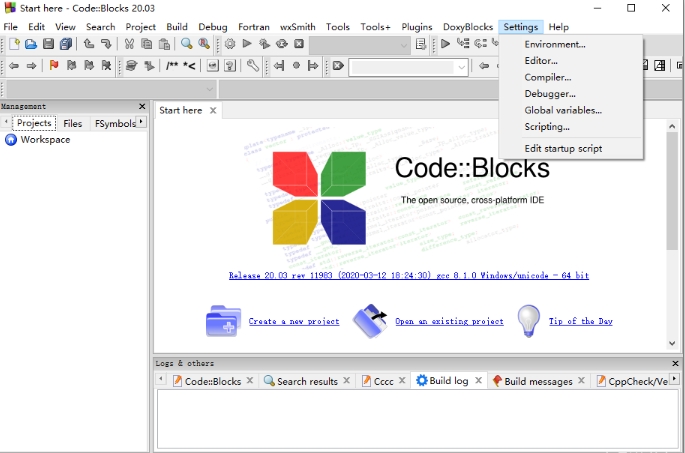Click the Rebuild icon
The height and width of the screenshot is (453, 685).
pos(282,44)
